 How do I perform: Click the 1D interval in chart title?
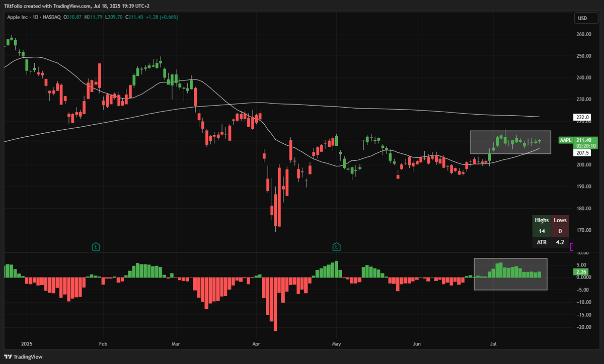click(x=34, y=17)
